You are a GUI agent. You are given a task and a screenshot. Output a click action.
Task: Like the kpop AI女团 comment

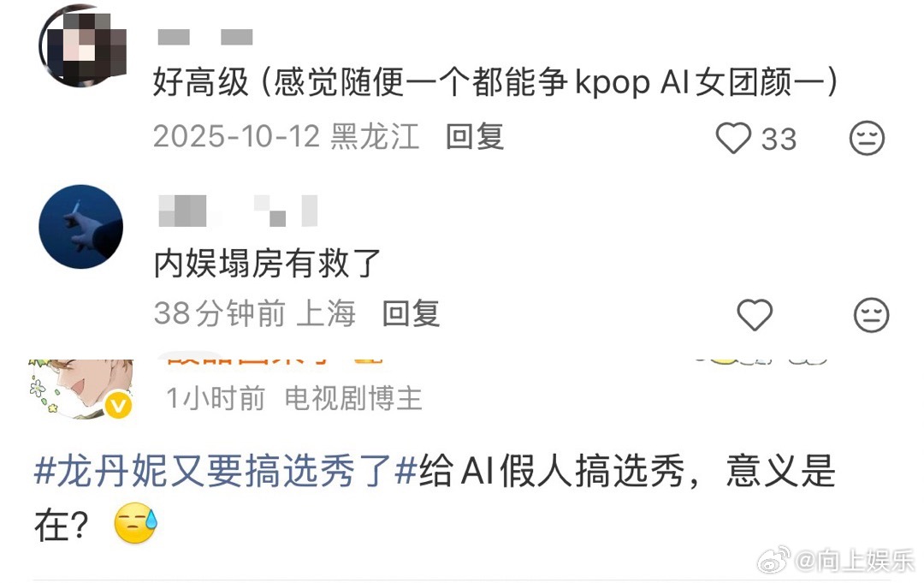pos(733,138)
